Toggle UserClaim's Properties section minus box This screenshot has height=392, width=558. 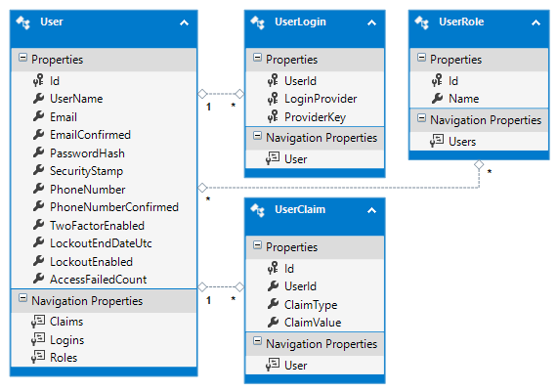tap(257, 245)
